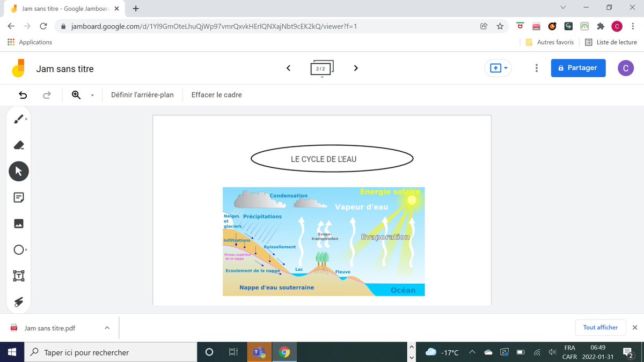Select the Eraser tool
The image size is (644, 362).
pyautogui.click(x=19, y=145)
